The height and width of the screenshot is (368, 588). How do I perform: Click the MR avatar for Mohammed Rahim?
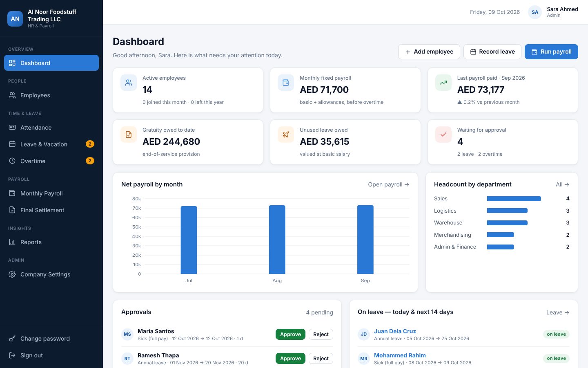click(364, 359)
